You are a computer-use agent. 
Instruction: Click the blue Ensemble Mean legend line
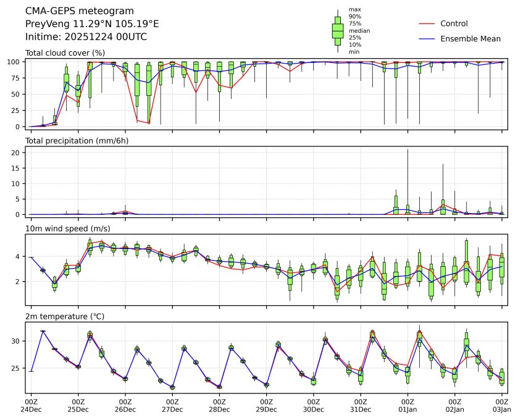428,38
